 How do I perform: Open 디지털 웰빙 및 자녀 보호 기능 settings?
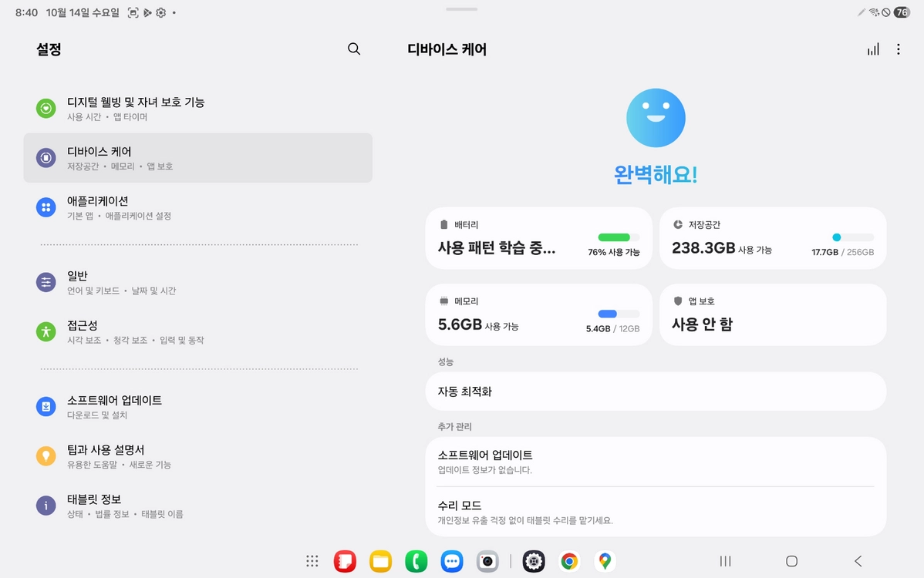[x=198, y=109]
